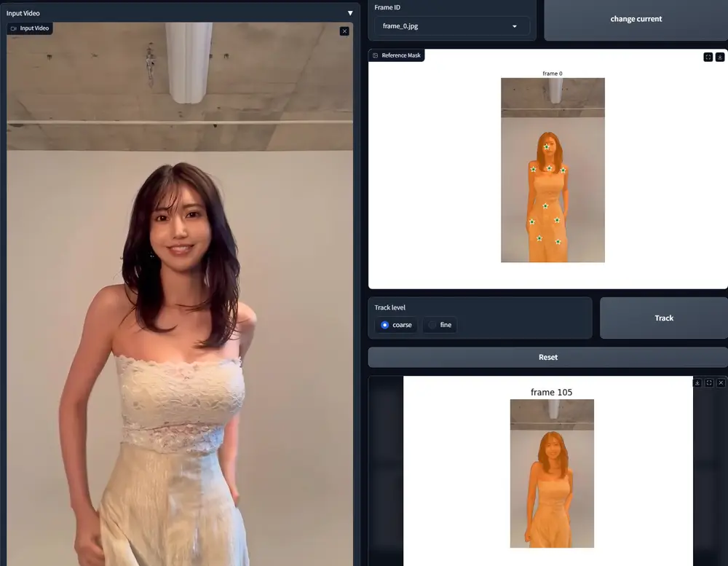The height and width of the screenshot is (566, 728).
Task: View frame 105 output in fullscreen
Action: point(709,382)
